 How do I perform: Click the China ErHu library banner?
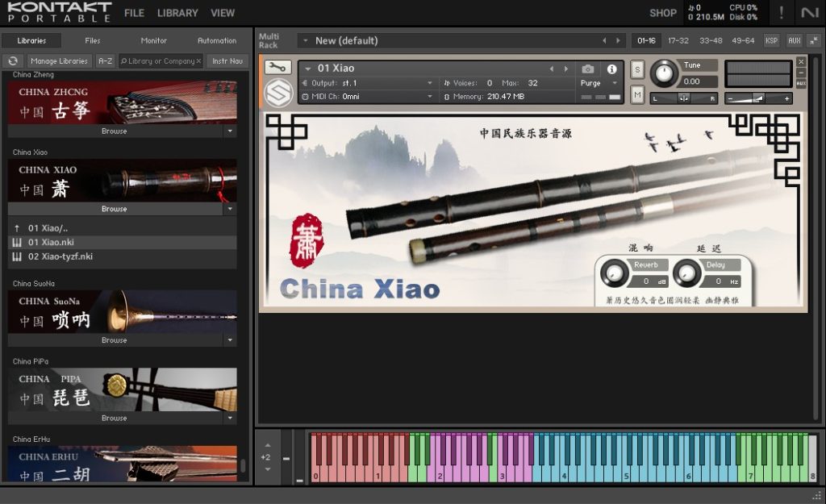[123, 464]
